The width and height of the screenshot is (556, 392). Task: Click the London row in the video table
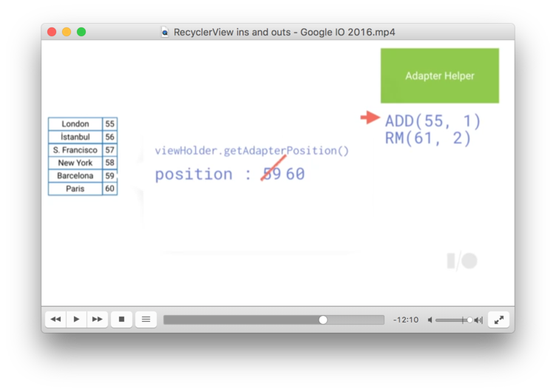[x=83, y=124]
